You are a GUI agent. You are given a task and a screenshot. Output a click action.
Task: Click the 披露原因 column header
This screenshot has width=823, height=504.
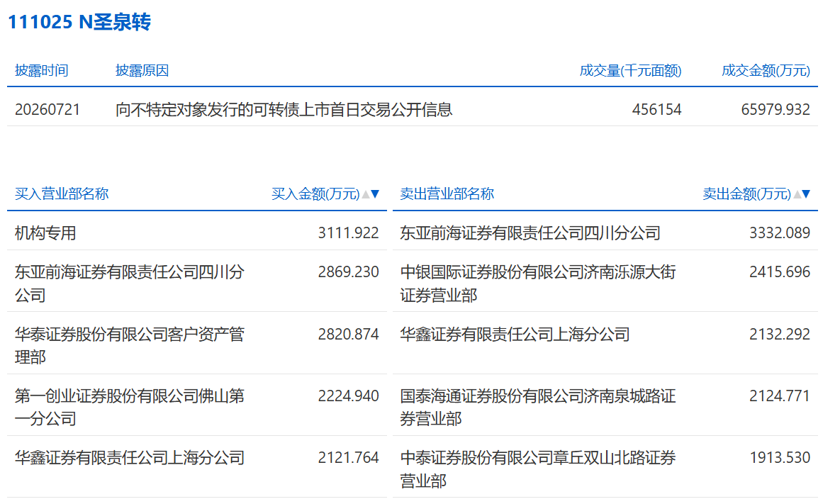click(x=142, y=70)
